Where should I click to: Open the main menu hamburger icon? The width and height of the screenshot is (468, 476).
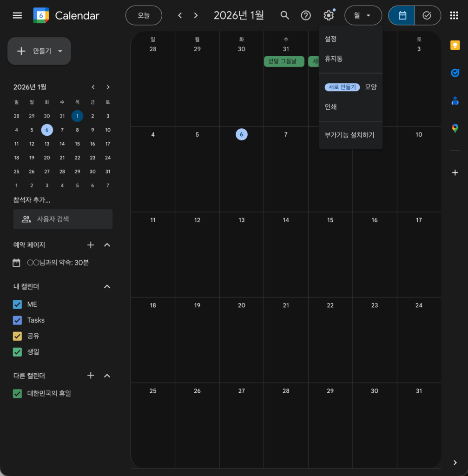point(17,15)
